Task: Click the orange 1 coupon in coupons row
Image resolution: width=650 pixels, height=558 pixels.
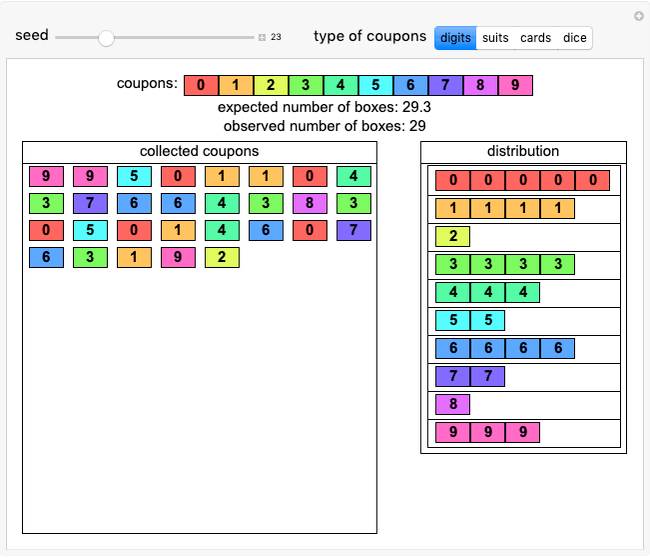Action: pos(236,85)
